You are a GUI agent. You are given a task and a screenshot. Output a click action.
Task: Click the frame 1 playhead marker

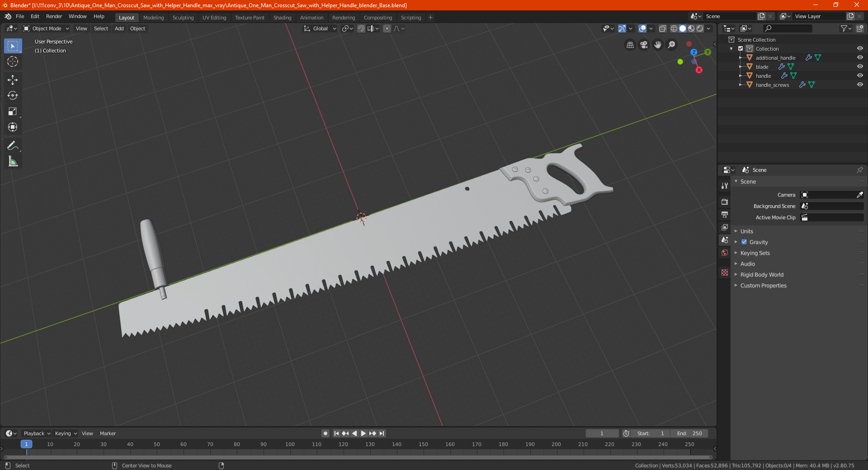point(26,444)
